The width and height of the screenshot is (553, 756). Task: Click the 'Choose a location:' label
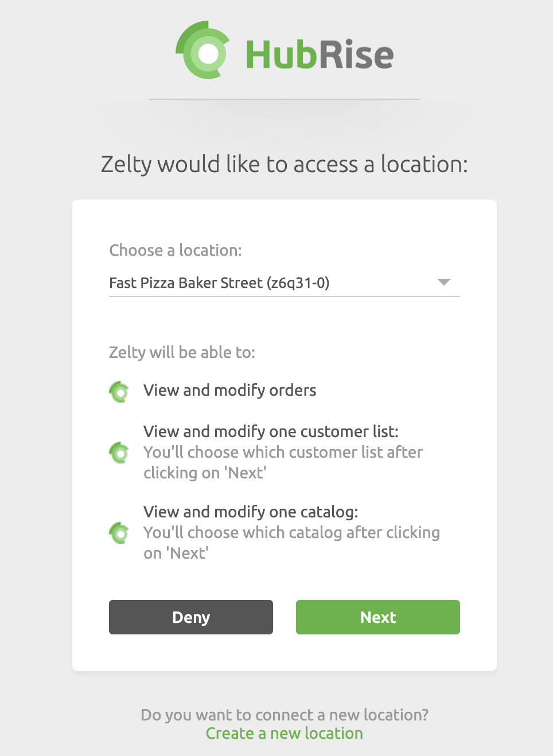point(176,250)
